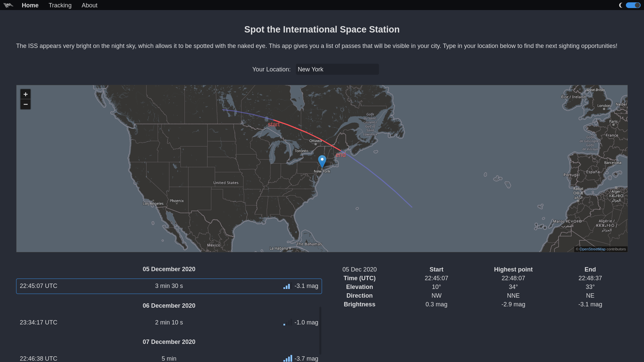The image size is (644, 362).
Task: Click the signal strength bar icon on December 7 pass
Action: (x=287, y=358)
